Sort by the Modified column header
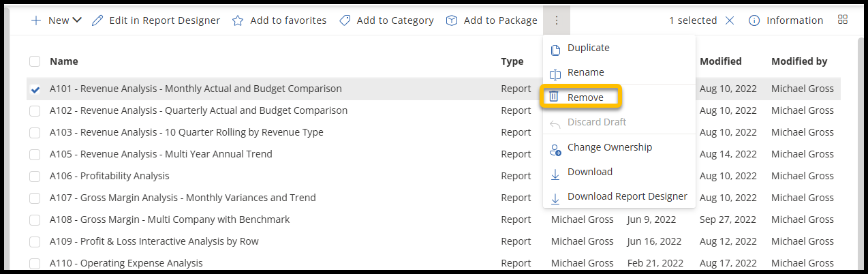 tap(720, 61)
